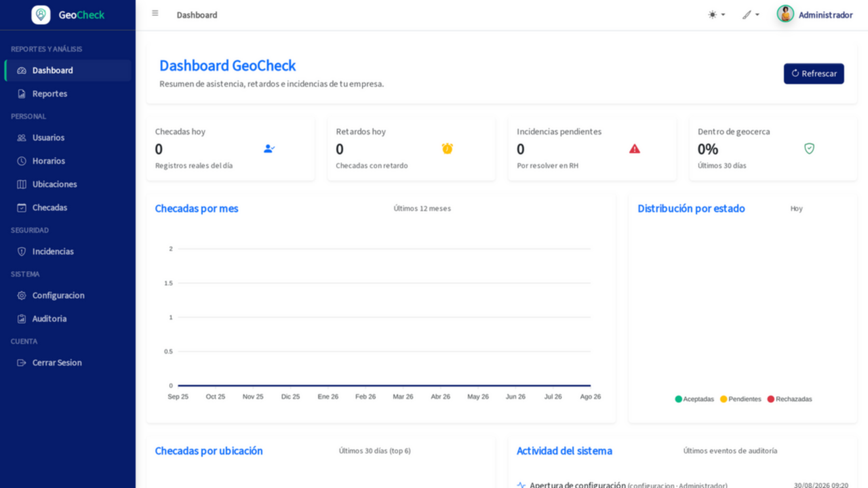Go to Usuarios section

[x=68, y=138]
